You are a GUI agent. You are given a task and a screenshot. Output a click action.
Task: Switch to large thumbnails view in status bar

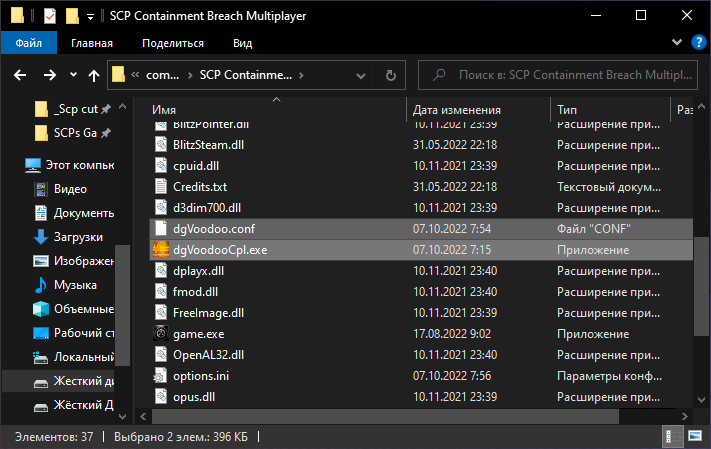(691, 437)
